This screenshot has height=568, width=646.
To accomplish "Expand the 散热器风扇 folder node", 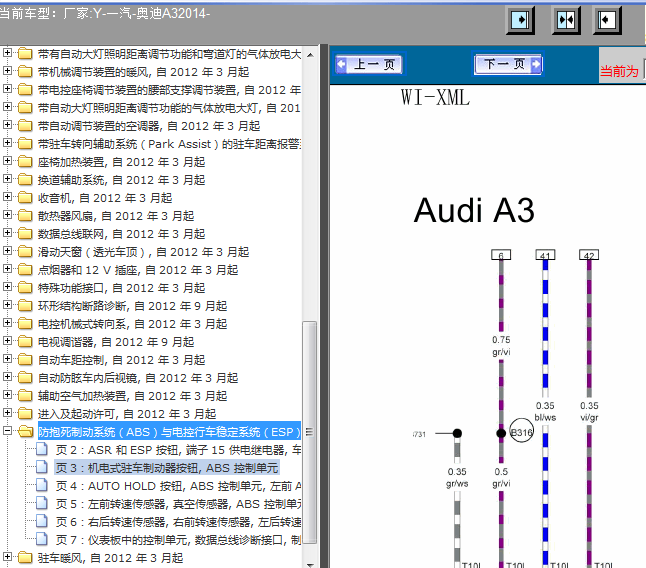I will (x=7, y=215).
